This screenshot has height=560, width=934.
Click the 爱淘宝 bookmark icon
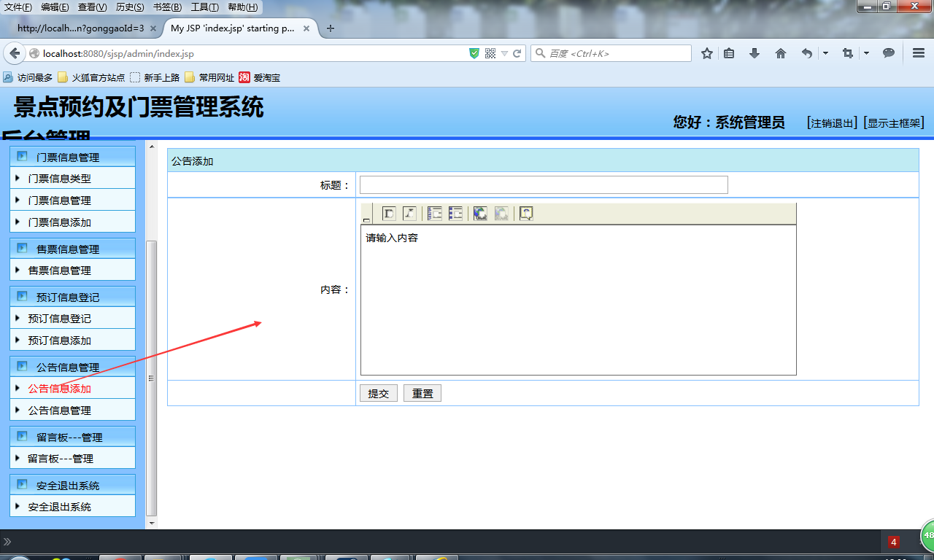tap(244, 77)
